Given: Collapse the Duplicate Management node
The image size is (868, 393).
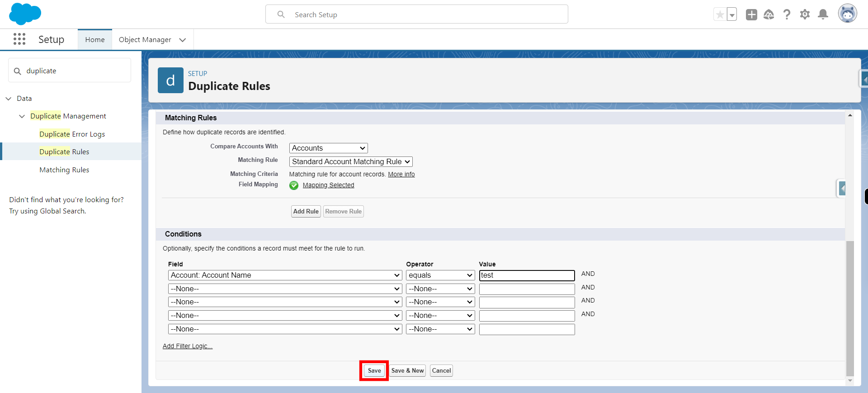Looking at the screenshot, I should click(22, 116).
